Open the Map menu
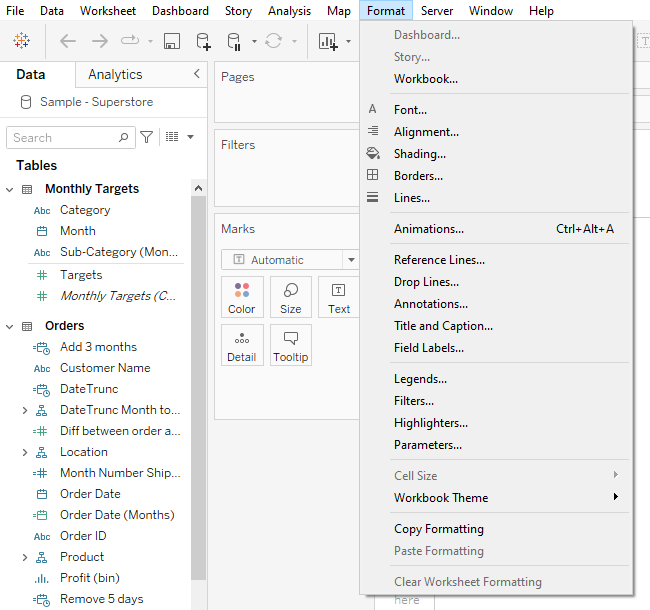The width and height of the screenshot is (650, 610). pos(339,11)
